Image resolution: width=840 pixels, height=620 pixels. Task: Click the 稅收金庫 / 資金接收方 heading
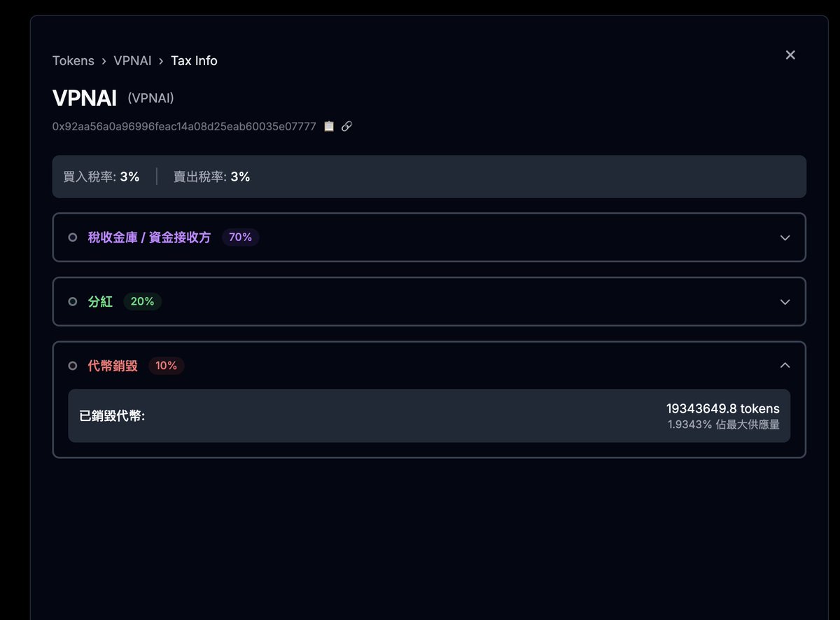(x=149, y=237)
